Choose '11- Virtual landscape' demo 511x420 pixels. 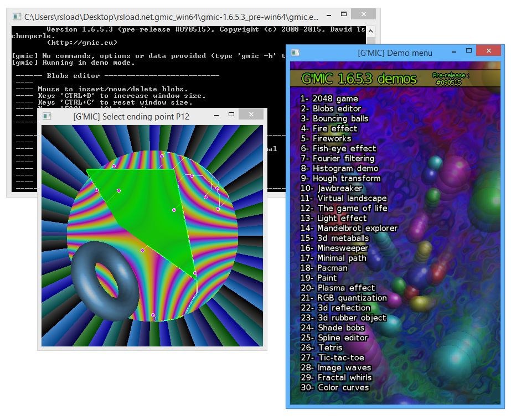[343, 198]
